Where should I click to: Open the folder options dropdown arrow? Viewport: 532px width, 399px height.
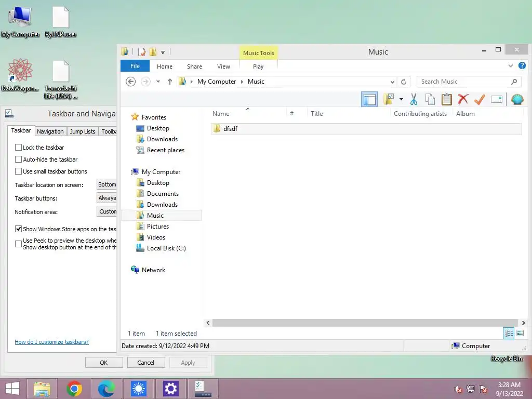[x=402, y=99]
